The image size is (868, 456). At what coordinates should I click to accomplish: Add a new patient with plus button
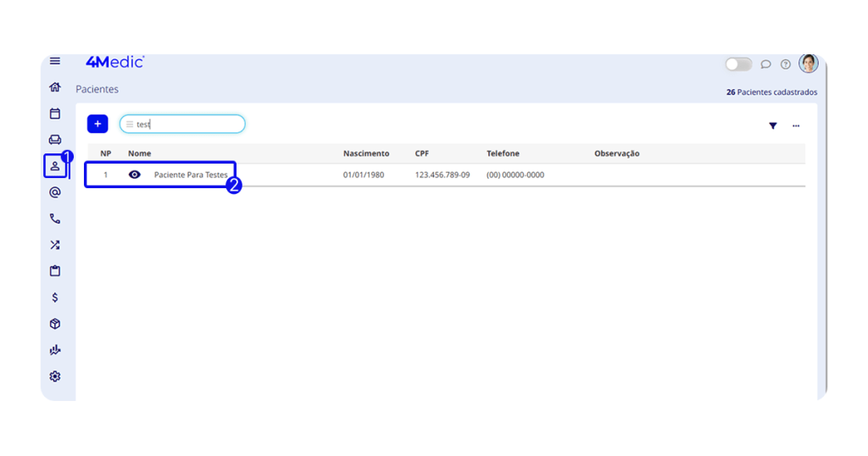coord(97,124)
